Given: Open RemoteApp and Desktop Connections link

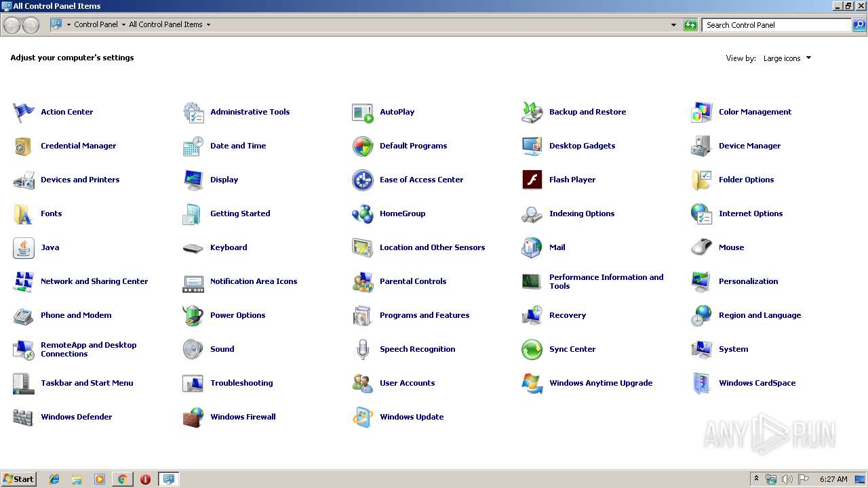Looking at the screenshot, I should (x=89, y=349).
